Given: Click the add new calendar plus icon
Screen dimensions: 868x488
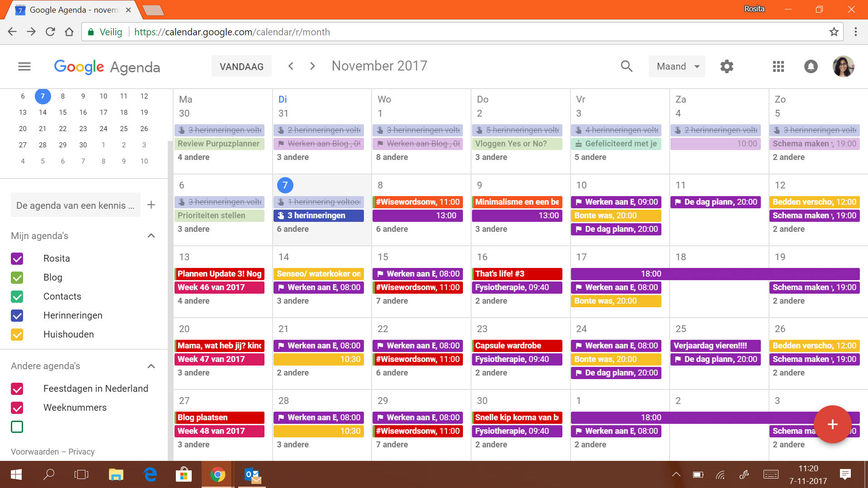Looking at the screenshot, I should (x=151, y=205).
